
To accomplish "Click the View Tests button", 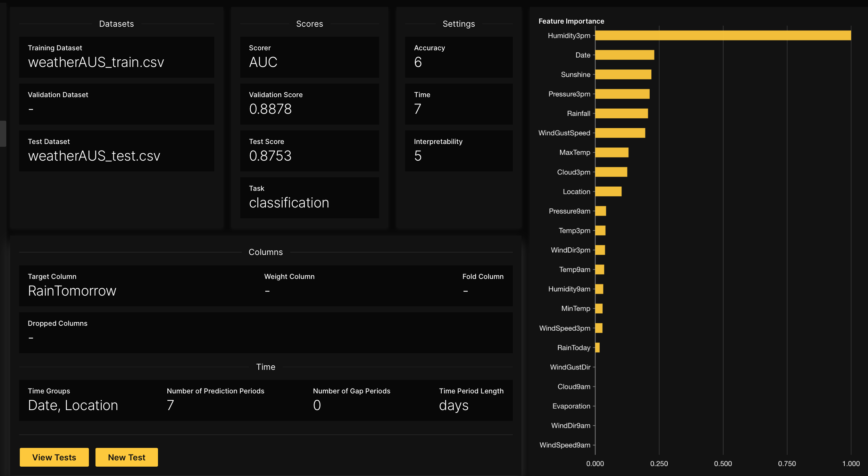I will (x=54, y=457).
